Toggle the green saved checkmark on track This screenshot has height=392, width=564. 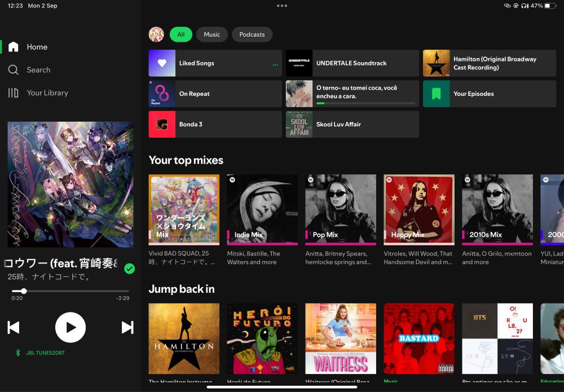130,268
